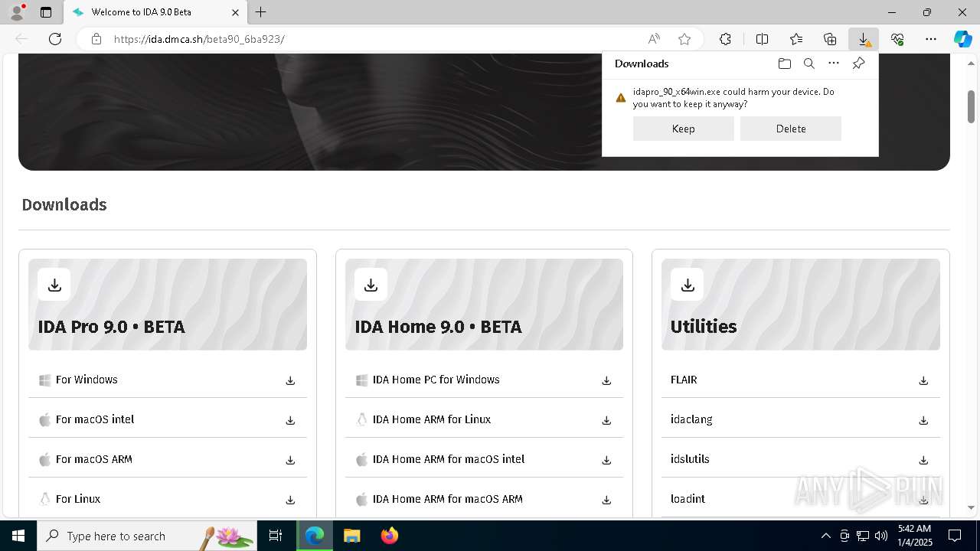Open Edge Settings and more menu

931,39
